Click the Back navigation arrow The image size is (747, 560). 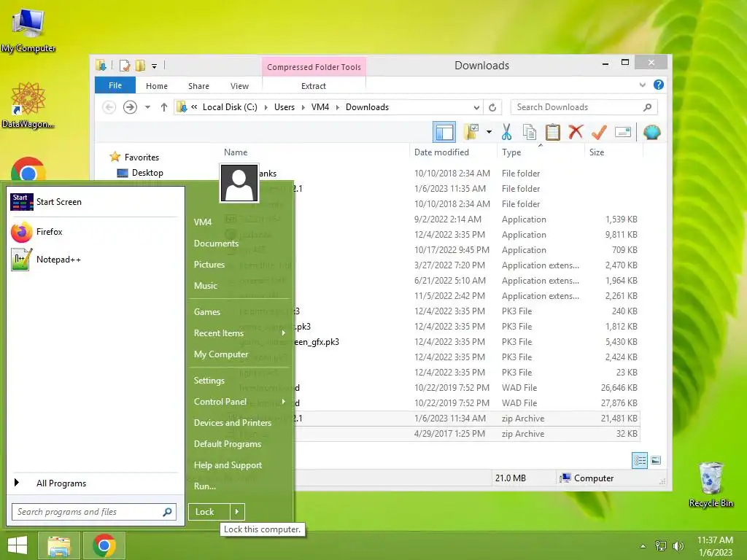pos(109,107)
